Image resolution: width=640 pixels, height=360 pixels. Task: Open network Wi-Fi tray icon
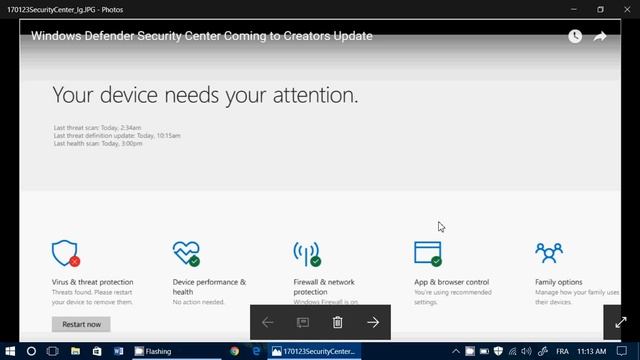click(512, 351)
